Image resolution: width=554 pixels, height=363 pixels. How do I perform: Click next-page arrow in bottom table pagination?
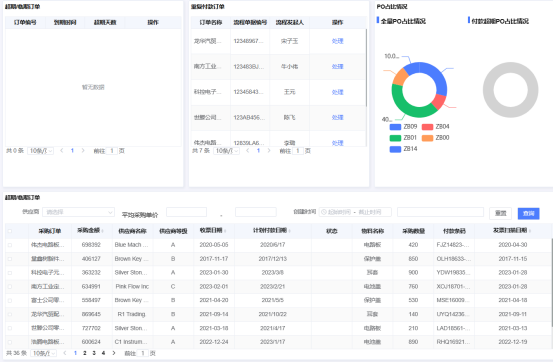(x=114, y=353)
